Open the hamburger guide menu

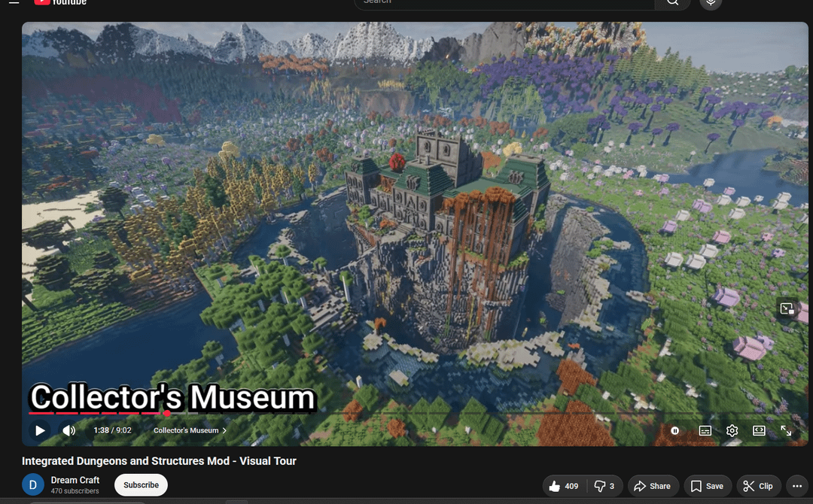(x=14, y=2)
